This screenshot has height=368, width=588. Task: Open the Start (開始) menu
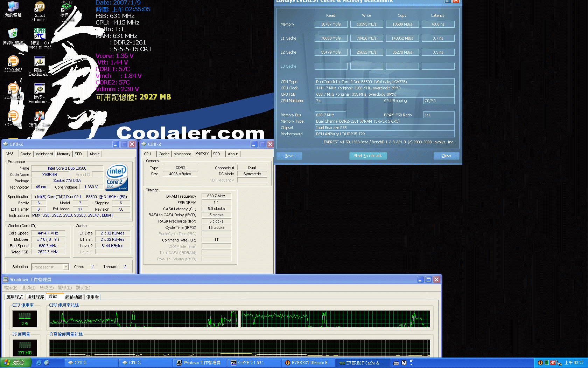coord(16,363)
